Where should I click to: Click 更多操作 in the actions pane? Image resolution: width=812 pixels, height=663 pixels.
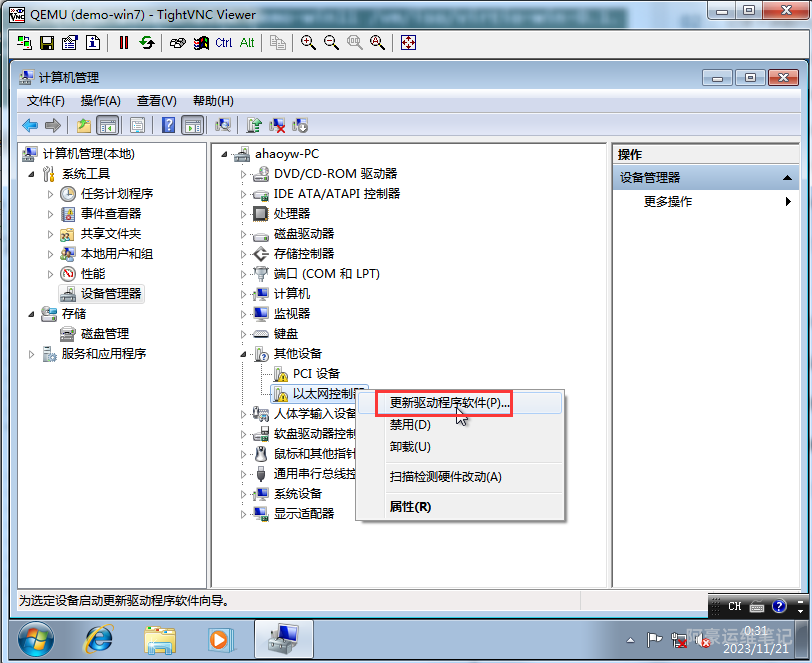click(668, 201)
